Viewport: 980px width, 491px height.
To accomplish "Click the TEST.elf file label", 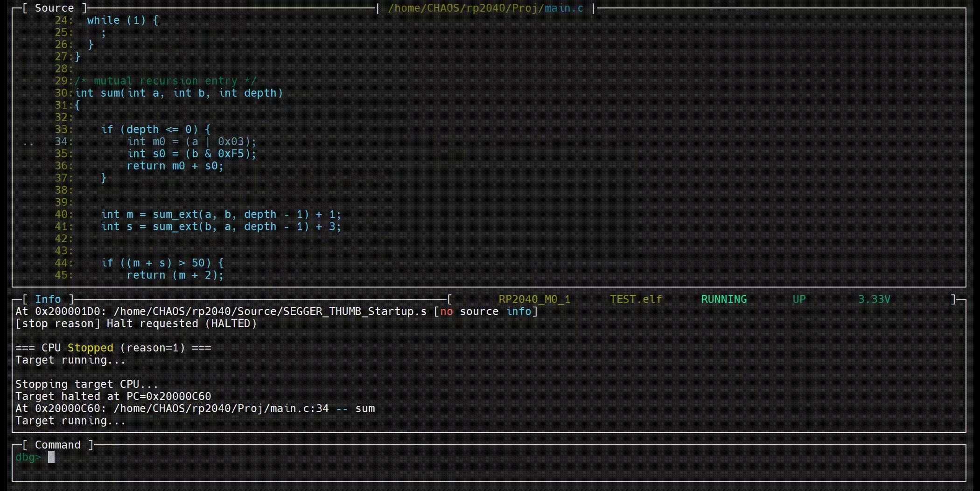I will [636, 299].
